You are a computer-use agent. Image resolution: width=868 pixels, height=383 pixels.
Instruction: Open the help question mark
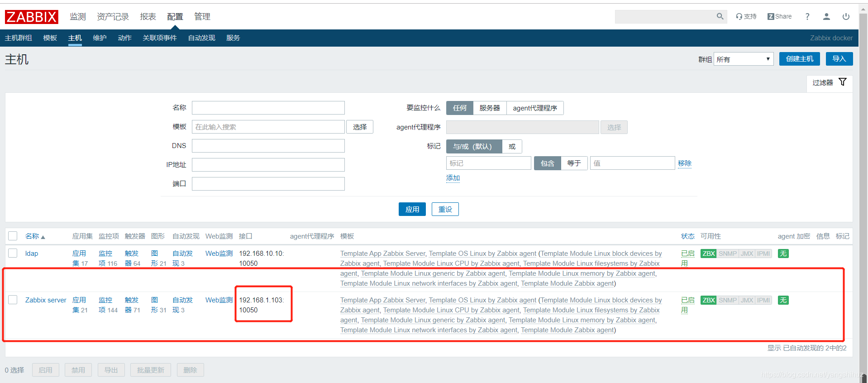[x=807, y=16]
